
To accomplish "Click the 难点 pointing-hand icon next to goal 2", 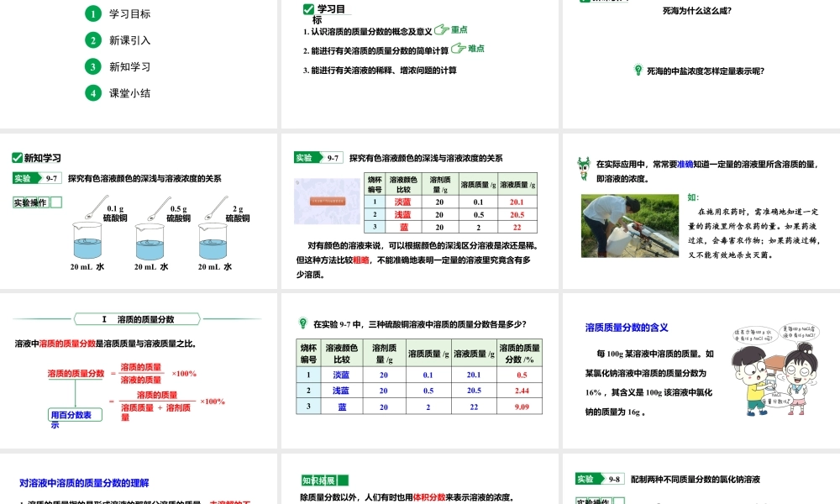I will click(x=458, y=49).
